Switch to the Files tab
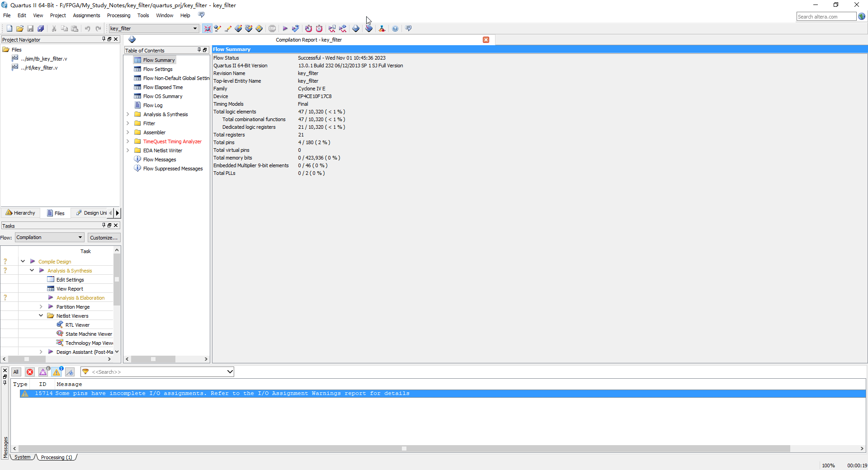The width and height of the screenshot is (868, 470). [x=56, y=213]
